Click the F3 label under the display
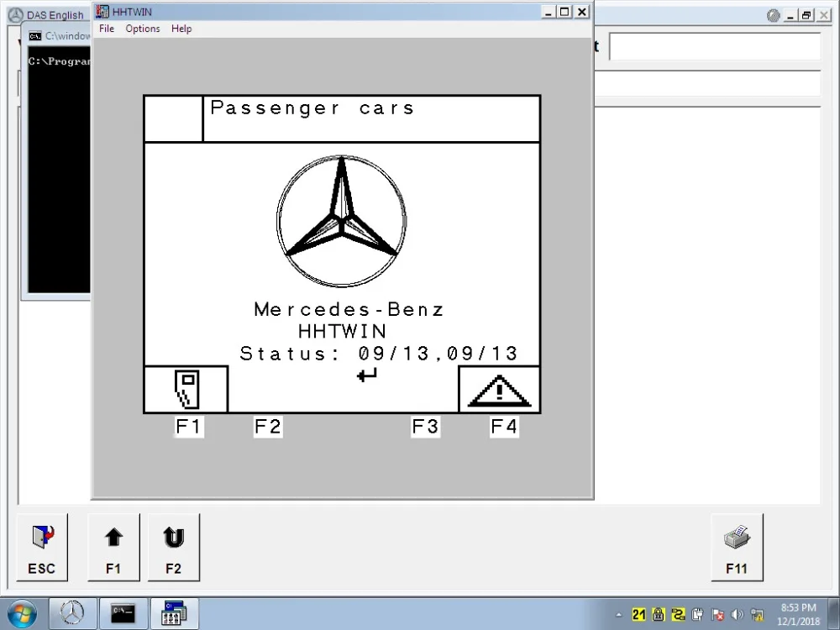Viewport: 840px width, 630px height. [x=425, y=427]
